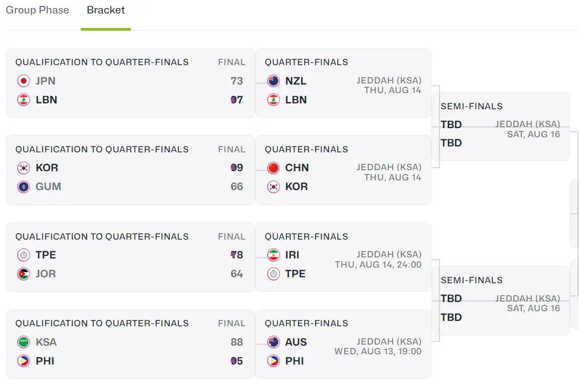
Task: Click Guam flag icon
Action: click(23, 187)
